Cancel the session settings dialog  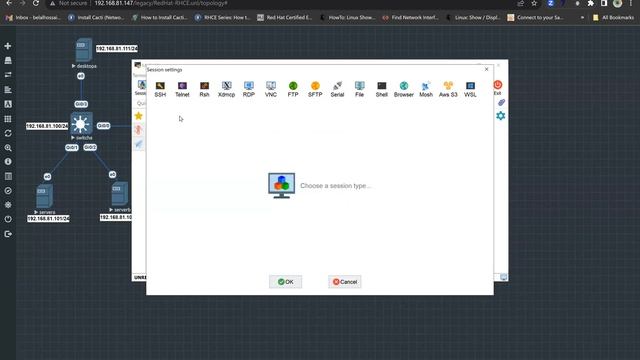point(344,282)
